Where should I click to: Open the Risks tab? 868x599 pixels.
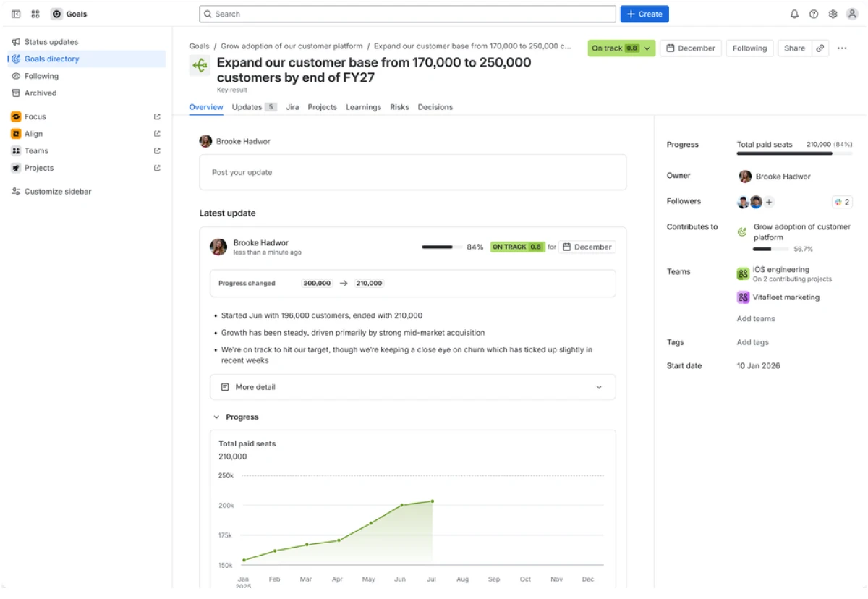(x=399, y=107)
